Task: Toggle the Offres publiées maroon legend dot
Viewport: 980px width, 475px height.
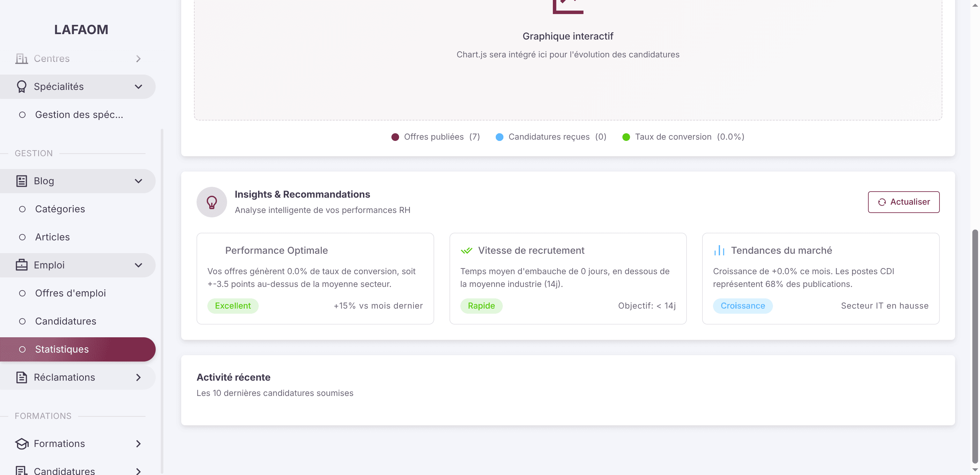Action: (395, 137)
